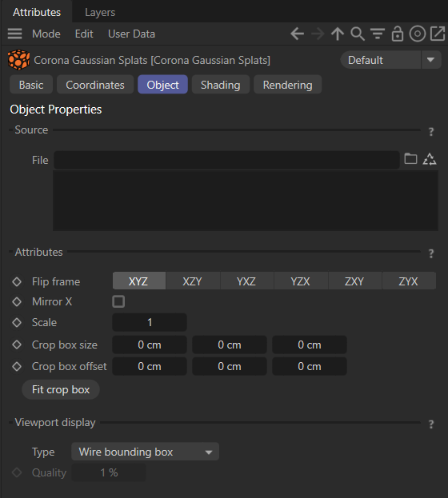Screen dimensions: 448x498
Task: Browse for file with folder icon
Action: click(410, 158)
